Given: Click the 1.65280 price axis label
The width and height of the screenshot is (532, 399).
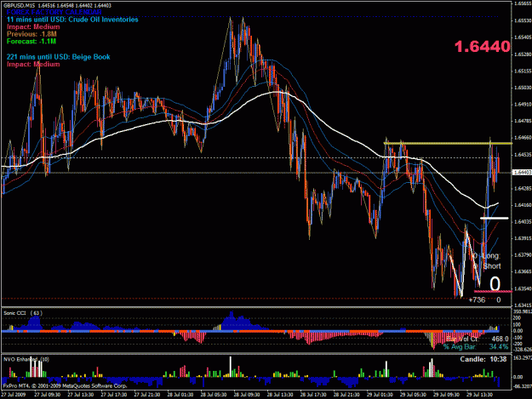Looking at the screenshot, I should (523, 54).
